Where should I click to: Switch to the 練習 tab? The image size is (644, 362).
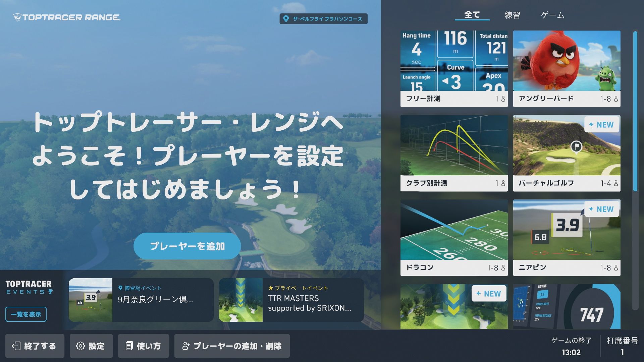512,15
